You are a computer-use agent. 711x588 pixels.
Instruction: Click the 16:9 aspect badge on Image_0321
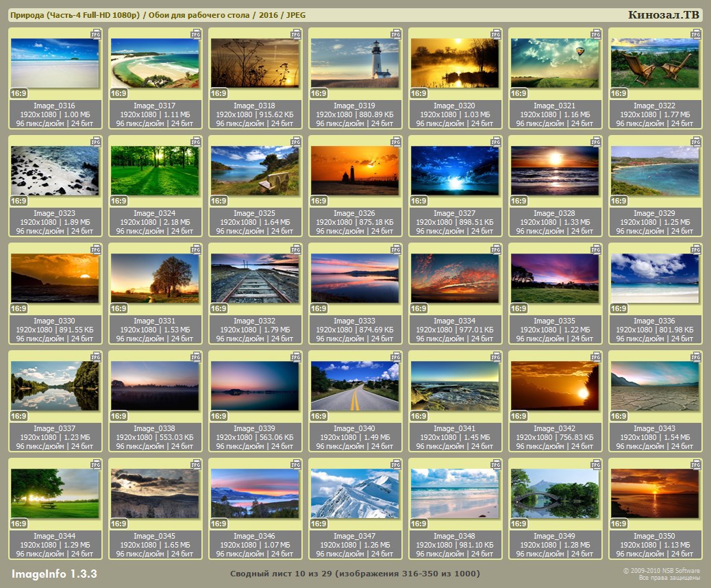(x=519, y=93)
